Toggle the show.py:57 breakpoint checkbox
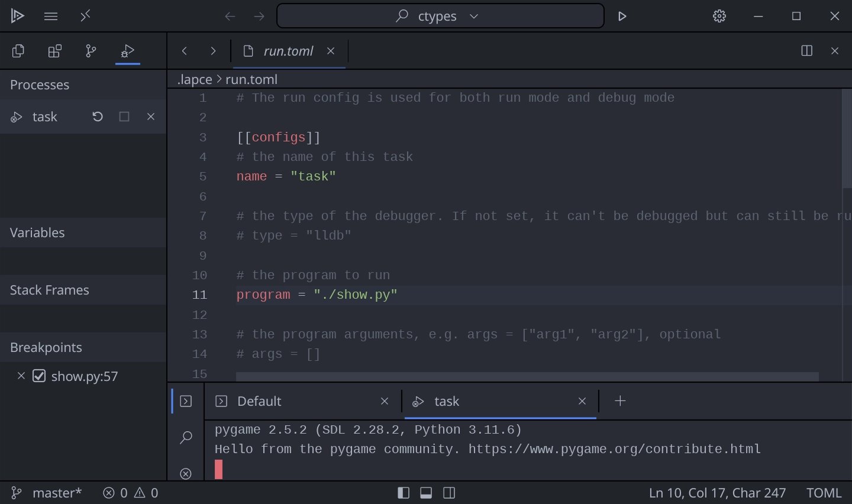 point(39,376)
